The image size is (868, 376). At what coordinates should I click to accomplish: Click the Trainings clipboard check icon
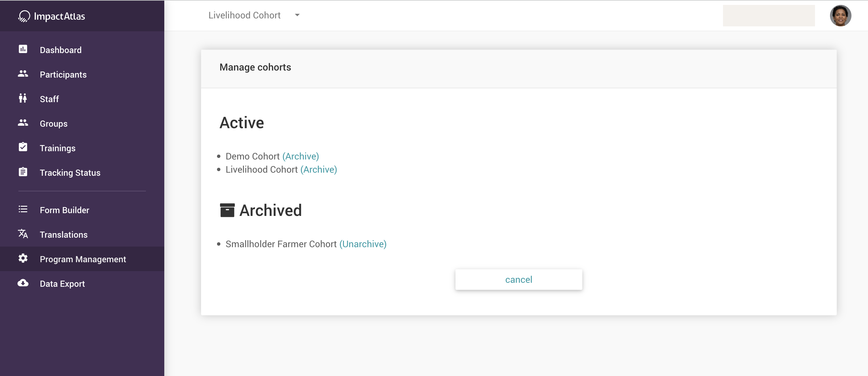pyautogui.click(x=23, y=148)
